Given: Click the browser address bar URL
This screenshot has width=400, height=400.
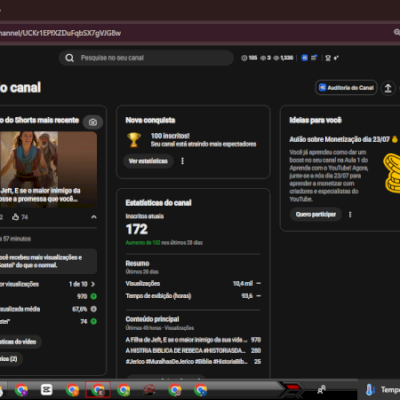Looking at the screenshot, I should [x=61, y=33].
